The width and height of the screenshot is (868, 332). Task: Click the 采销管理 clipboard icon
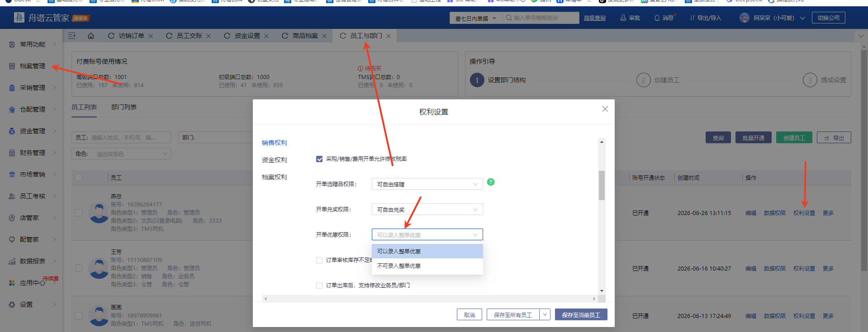[12, 88]
